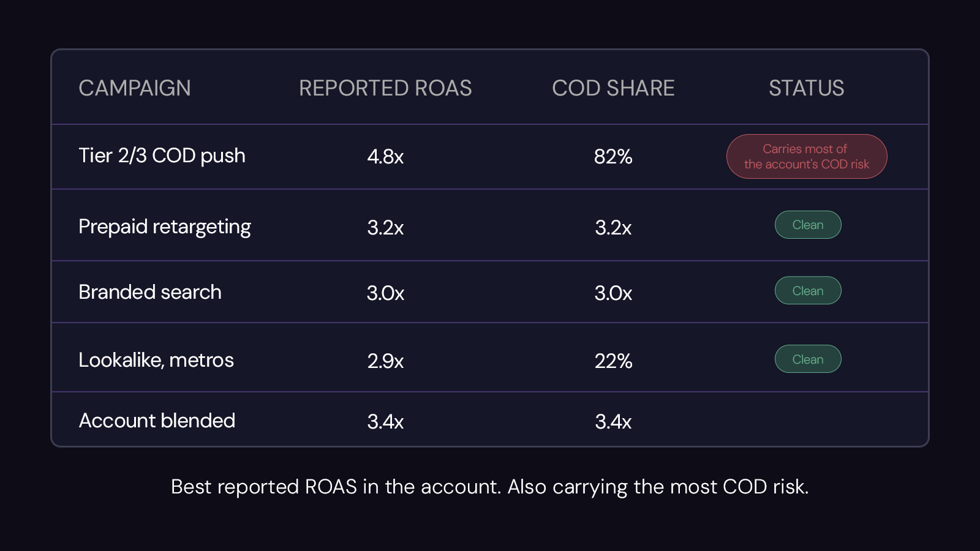Click Clean badge for Branded search
The height and width of the screenshot is (551, 980).
808,291
